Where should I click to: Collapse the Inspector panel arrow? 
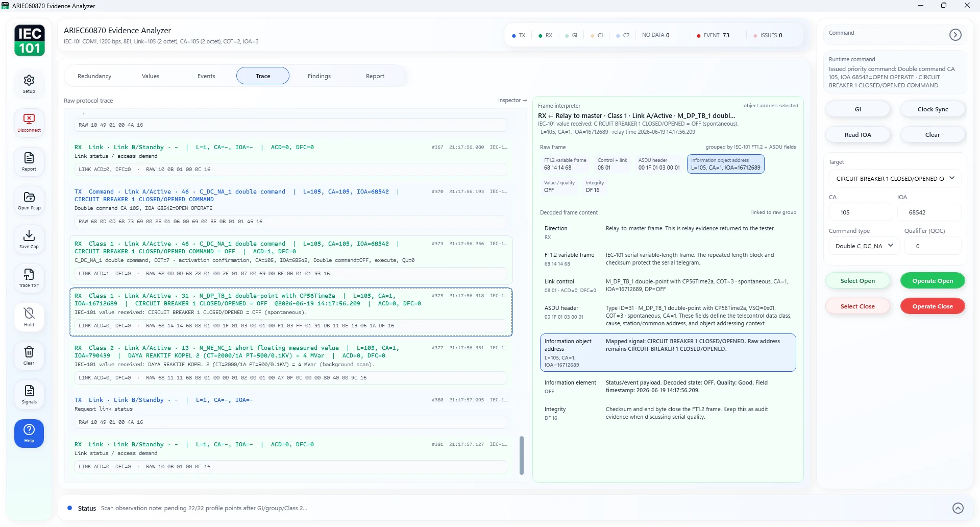tap(512, 101)
